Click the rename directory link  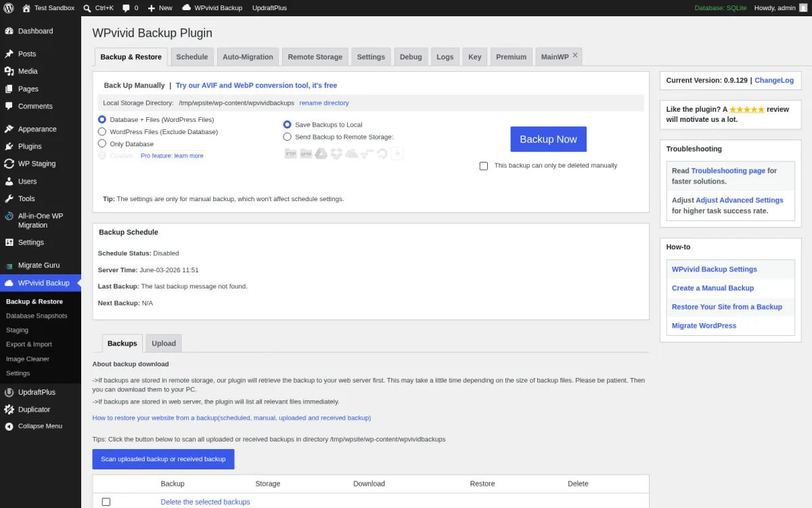[324, 103]
